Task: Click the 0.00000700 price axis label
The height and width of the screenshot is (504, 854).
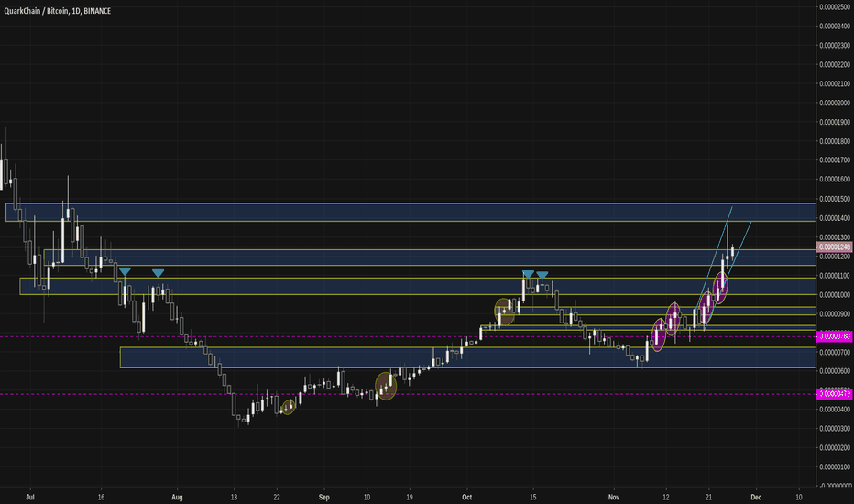Action: point(835,352)
